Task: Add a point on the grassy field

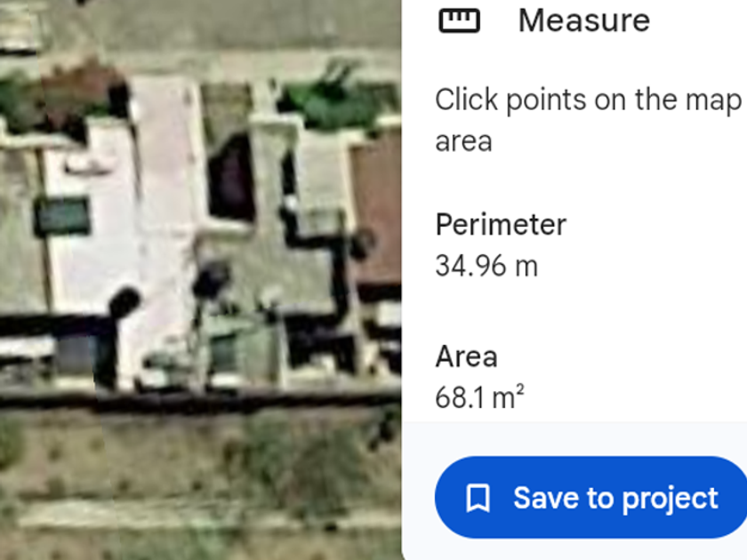Action: tap(200, 455)
